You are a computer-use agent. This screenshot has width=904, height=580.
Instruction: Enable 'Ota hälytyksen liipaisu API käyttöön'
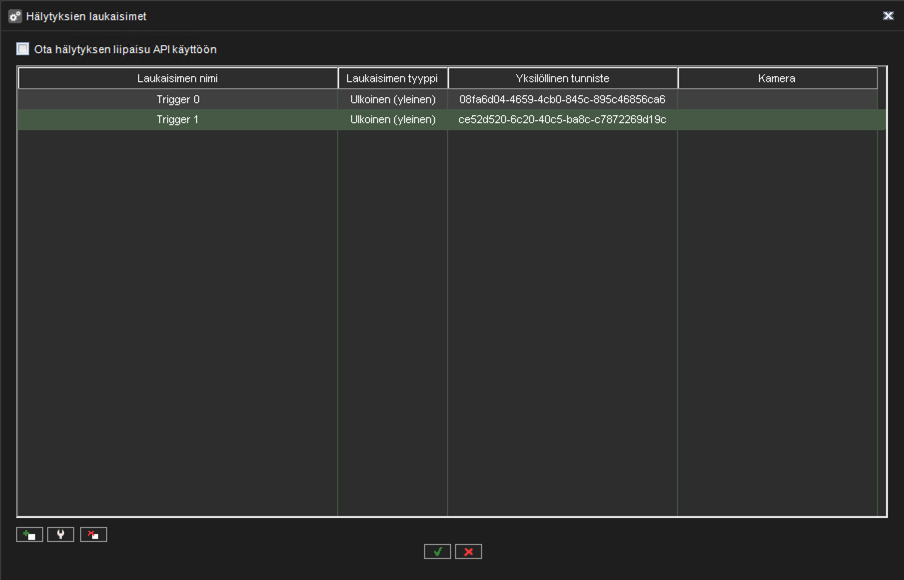pyautogui.click(x=21, y=47)
